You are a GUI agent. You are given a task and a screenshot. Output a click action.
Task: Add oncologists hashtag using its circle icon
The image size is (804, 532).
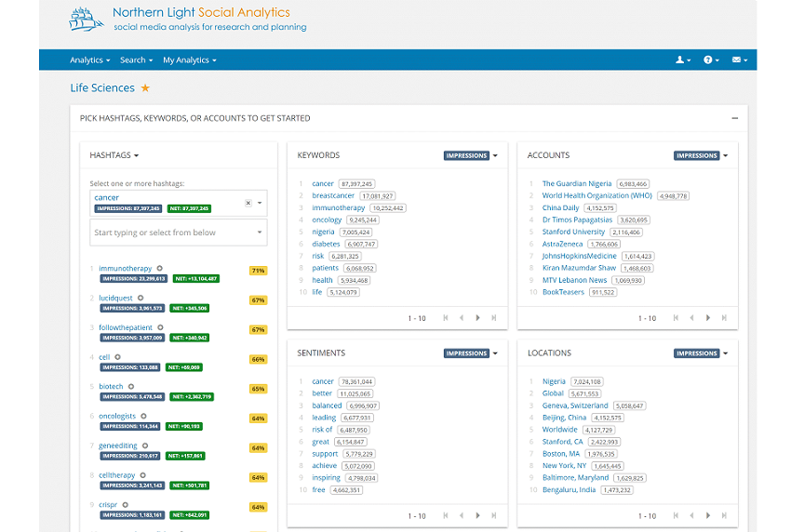tap(143, 416)
